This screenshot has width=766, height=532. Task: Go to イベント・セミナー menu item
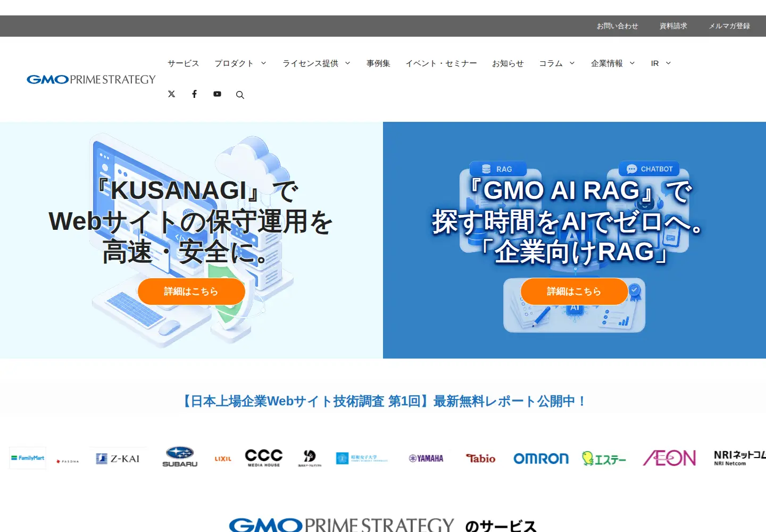pos(441,63)
